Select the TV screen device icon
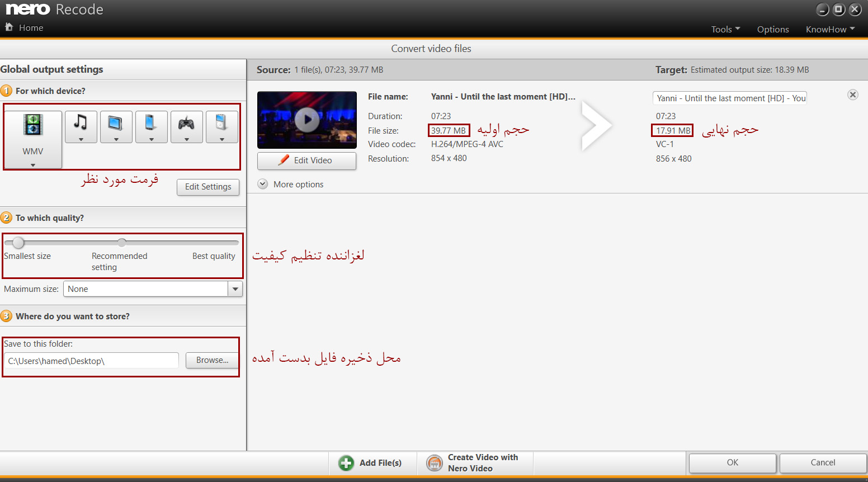Viewport: 868px width, 482px height. pyautogui.click(x=116, y=127)
